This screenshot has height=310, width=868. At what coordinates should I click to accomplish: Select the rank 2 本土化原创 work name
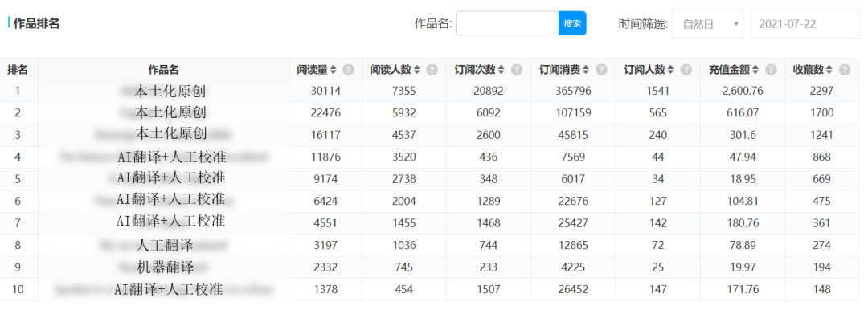coord(170,113)
